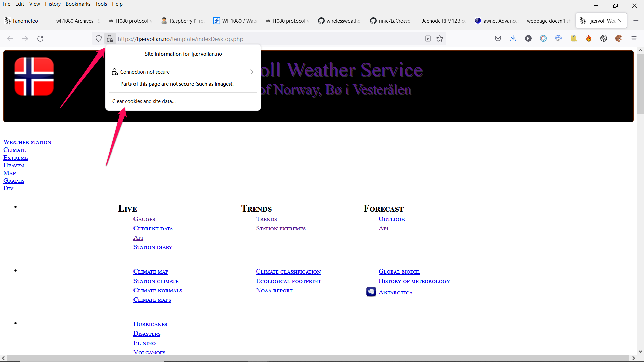Go forward to the next page
This screenshot has width=644, height=362.
[x=25, y=39]
